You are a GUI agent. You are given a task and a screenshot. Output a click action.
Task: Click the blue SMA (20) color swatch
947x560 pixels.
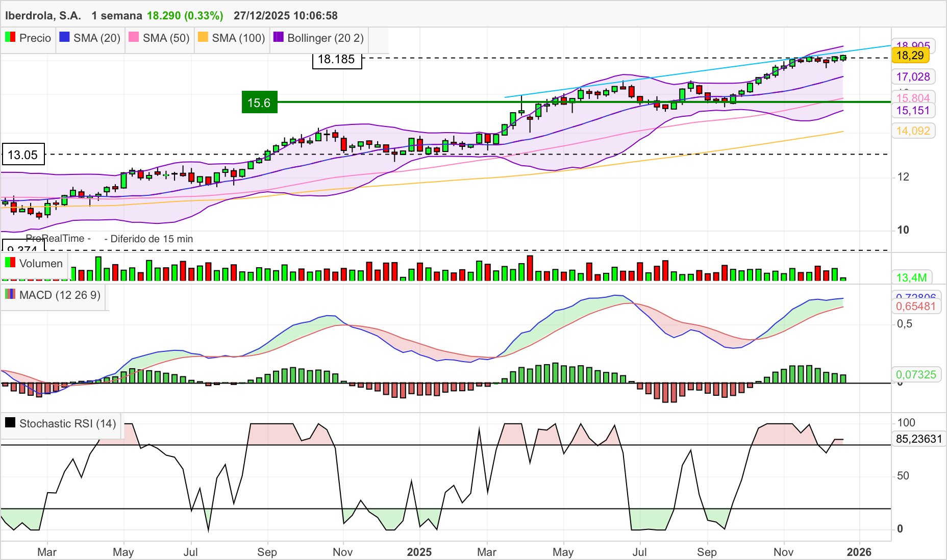tap(64, 37)
